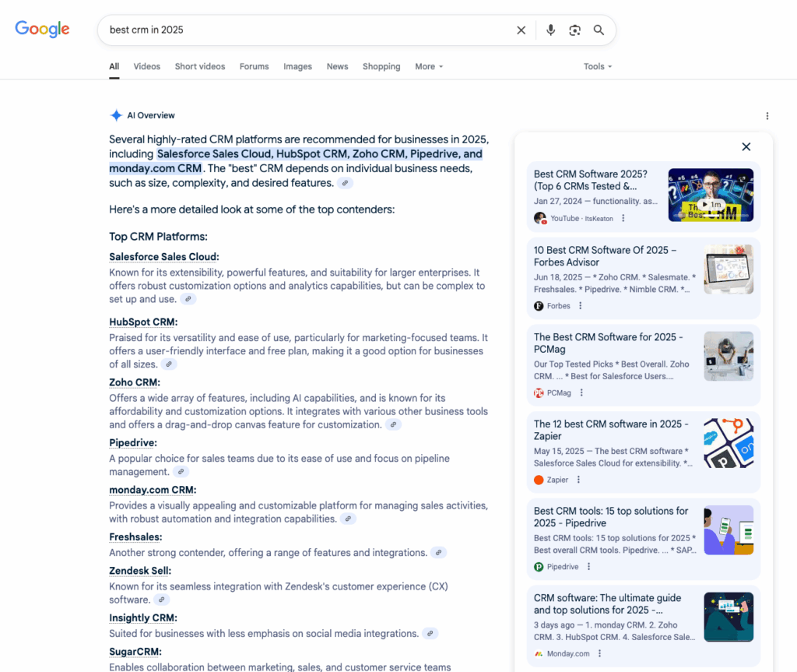Open Google Lens image search icon
The image size is (797, 672).
575,30
